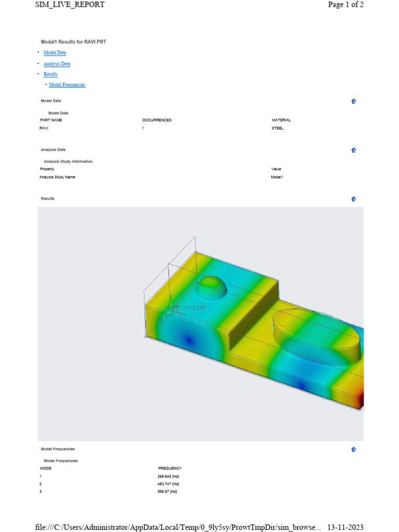Select the 956.67 Hz frequency value
399x532 pixels.
[x=167, y=491]
